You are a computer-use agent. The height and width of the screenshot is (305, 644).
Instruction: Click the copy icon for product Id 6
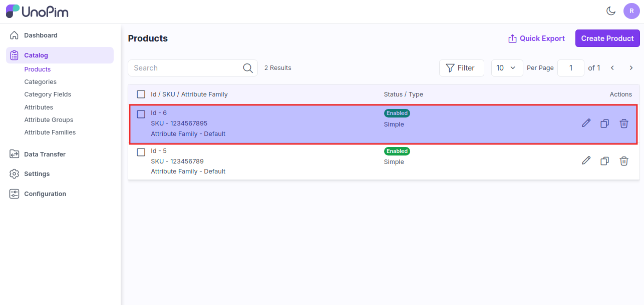(x=604, y=123)
